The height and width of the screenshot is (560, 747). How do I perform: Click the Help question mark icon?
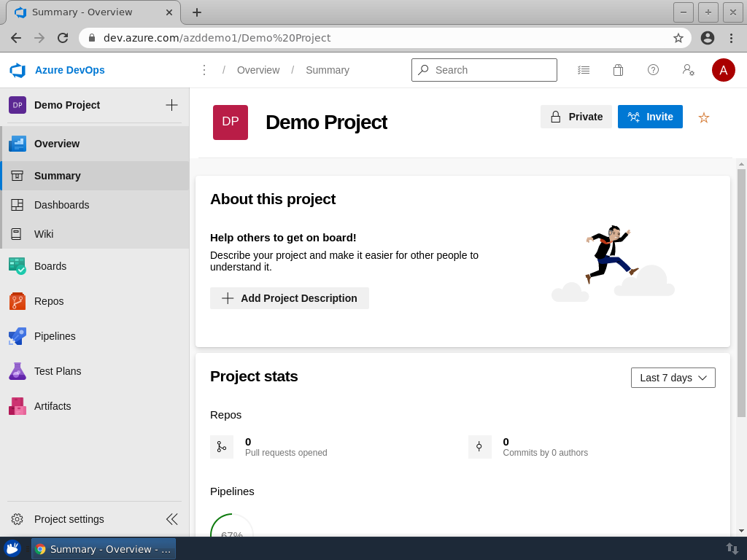click(x=653, y=70)
